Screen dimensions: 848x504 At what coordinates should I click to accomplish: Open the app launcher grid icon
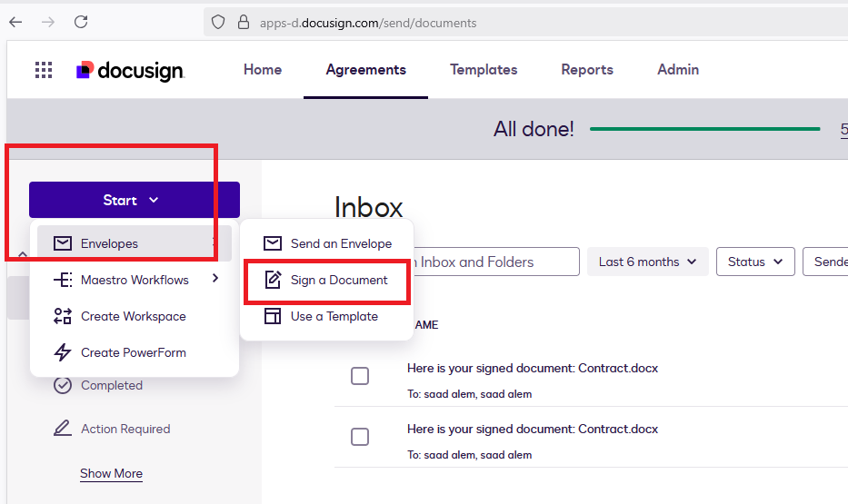pyautogui.click(x=44, y=70)
